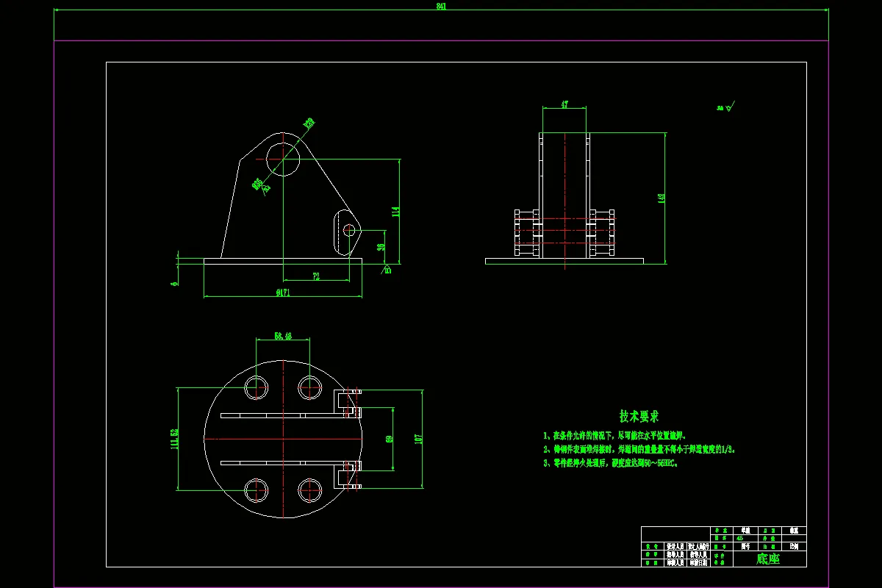Click the Φ38 hole diameter label

pos(259,184)
